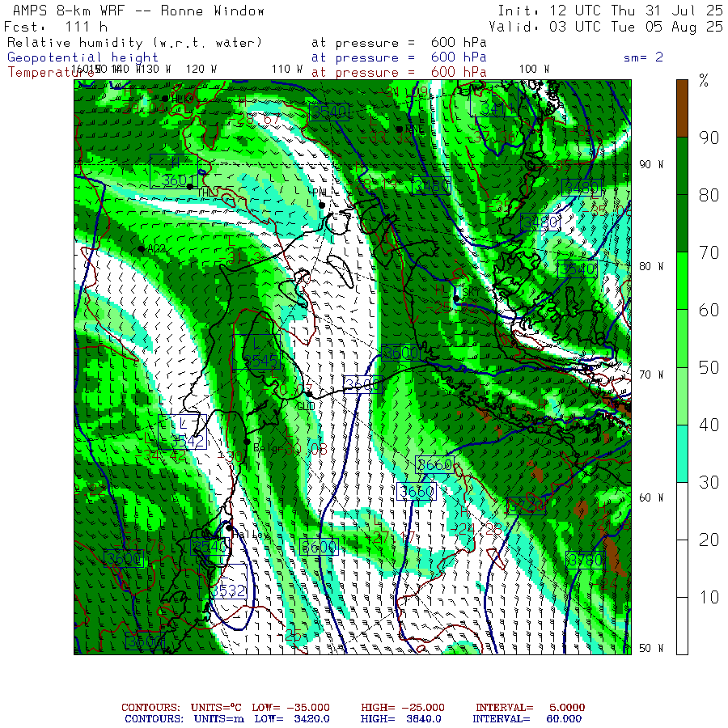Viewport: 728px width, 728px height.
Task: Click the blue legend 'LOW= 3420.0' text
Action: (x=292, y=719)
